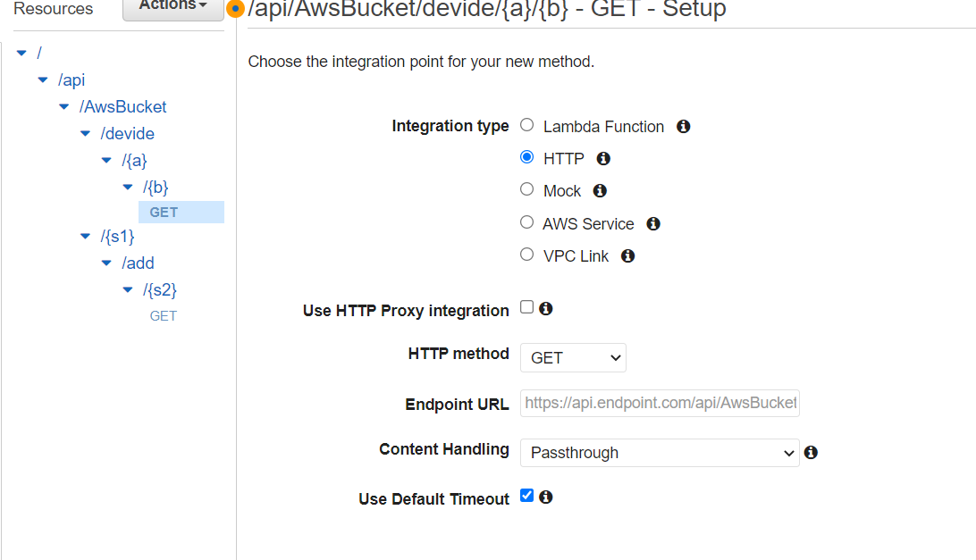Select the Lambda Function integration type

click(527, 126)
